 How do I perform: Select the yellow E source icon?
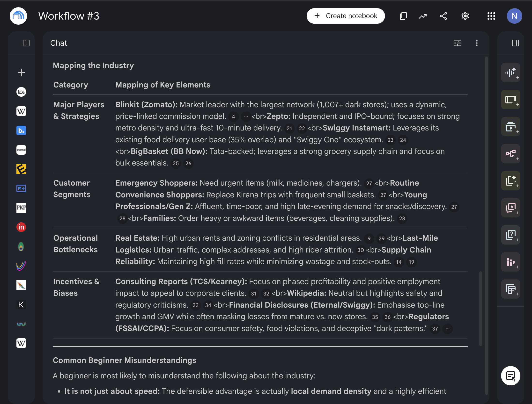(x=21, y=169)
